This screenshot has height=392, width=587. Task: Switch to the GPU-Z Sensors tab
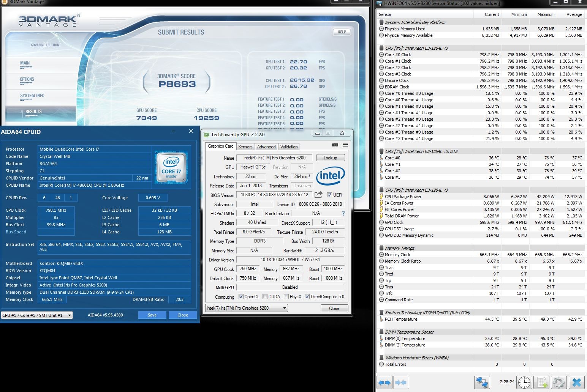click(x=245, y=147)
